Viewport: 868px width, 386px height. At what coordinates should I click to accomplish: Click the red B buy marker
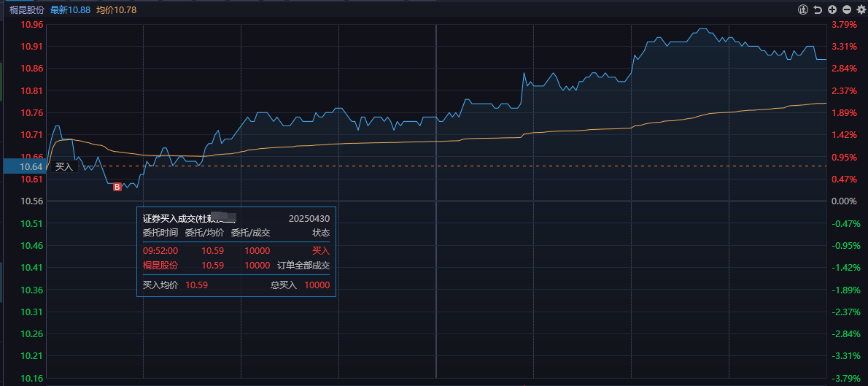pos(117,188)
